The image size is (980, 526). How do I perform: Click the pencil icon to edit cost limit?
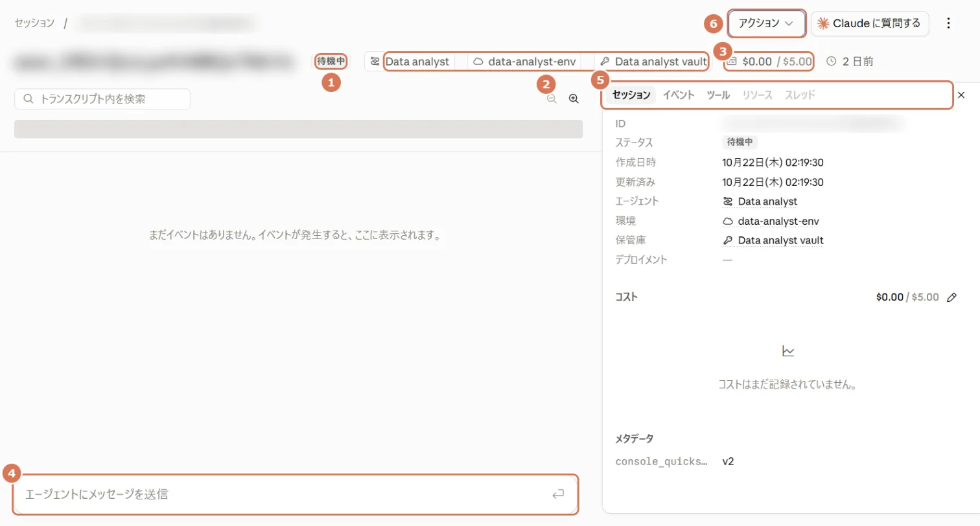pyautogui.click(x=951, y=297)
